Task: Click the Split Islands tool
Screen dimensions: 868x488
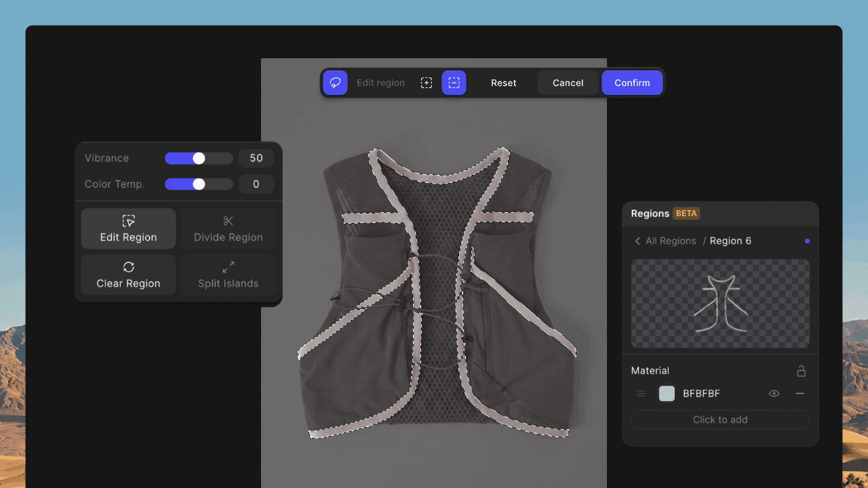Action: coord(228,274)
